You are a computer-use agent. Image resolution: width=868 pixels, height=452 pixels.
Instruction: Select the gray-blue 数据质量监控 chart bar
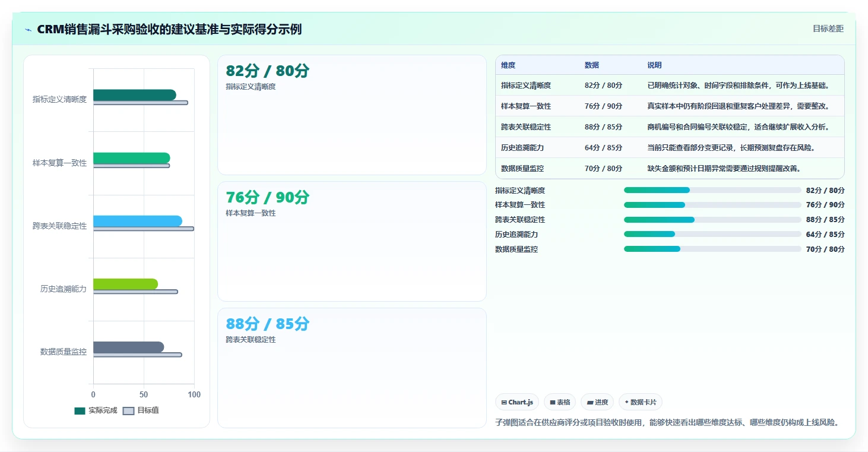[129, 347]
